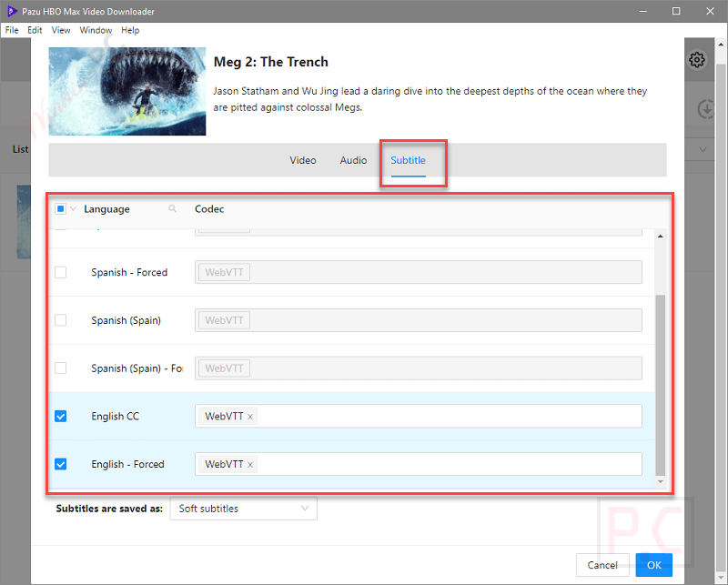Click the Meg 2: The Trench title
Screen dimensions: 728x585
(270, 62)
